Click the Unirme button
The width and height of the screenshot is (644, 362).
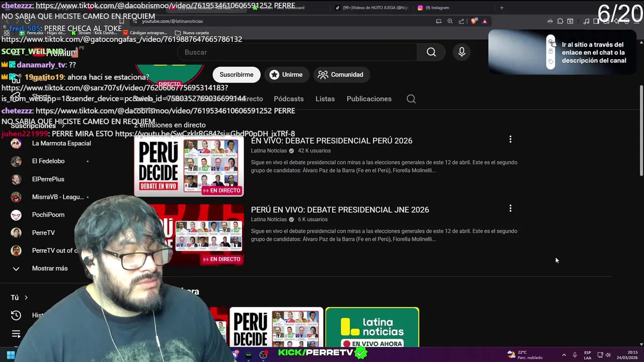[286, 74]
